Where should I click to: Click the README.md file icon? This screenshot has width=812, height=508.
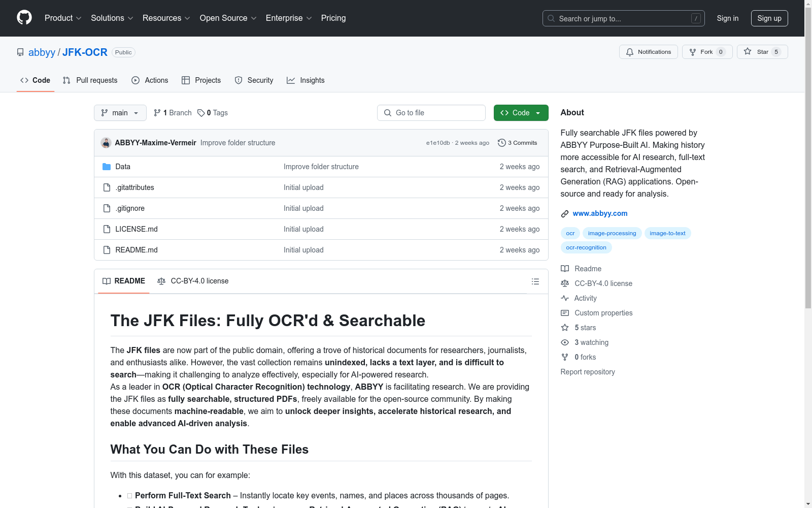coord(107,250)
